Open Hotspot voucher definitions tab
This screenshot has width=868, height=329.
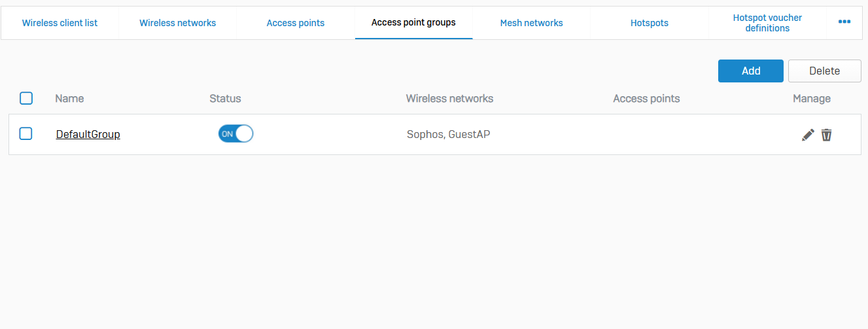767,23
